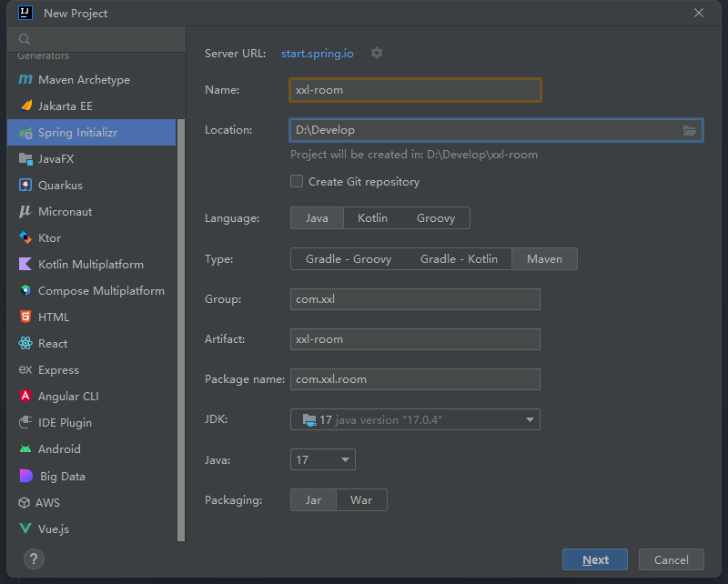This screenshot has height=584, width=728.
Task: Select Maven Archetype generator
Action: pyautogui.click(x=92, y=80)
